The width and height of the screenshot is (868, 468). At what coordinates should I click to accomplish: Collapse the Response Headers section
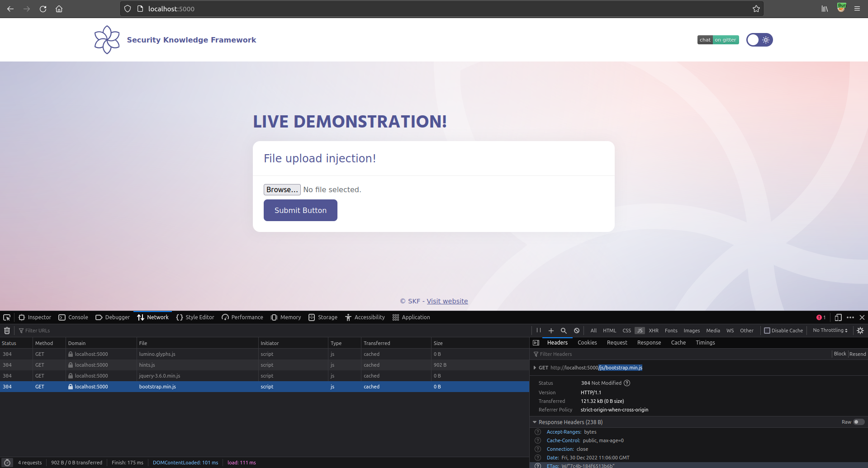click(535, 422)
